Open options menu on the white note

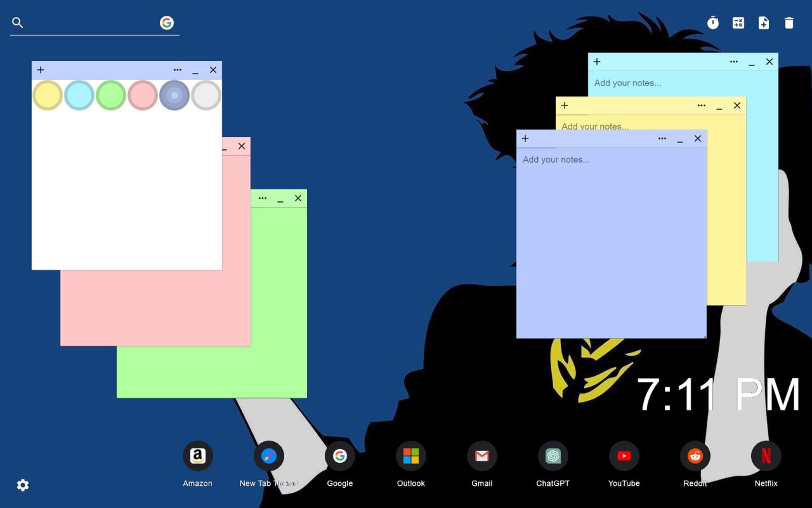pyautogui.click(x=178, y=70)
